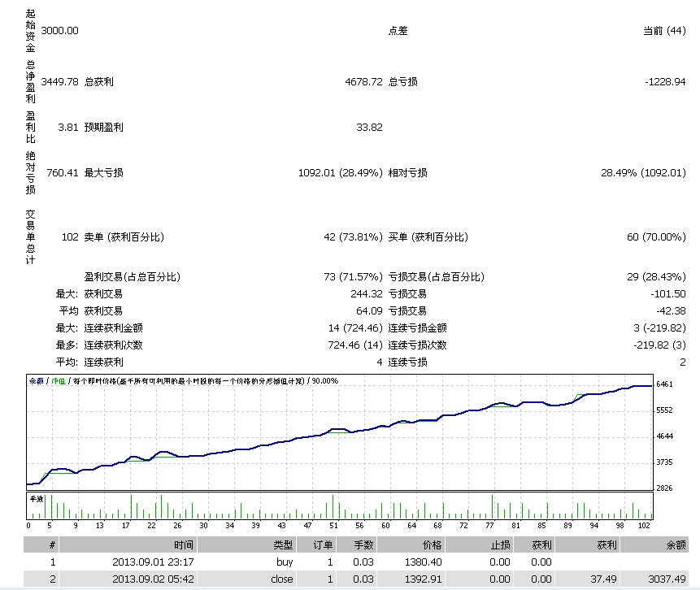Click the 手数 lots volume chart
700x590 pixels.
[340, 506]
